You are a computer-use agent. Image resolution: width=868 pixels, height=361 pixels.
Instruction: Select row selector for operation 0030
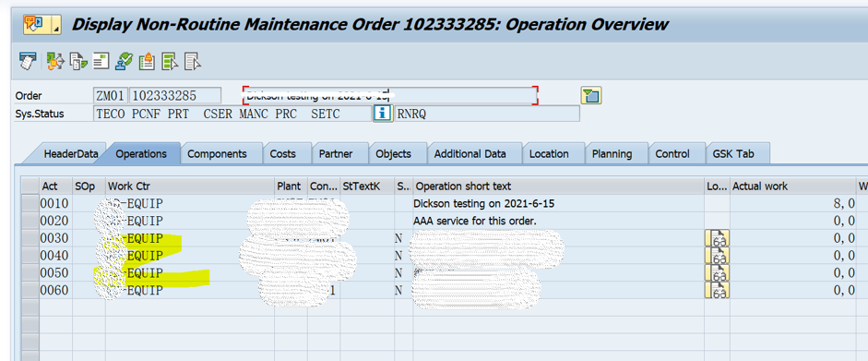click(x=30, y=238)
